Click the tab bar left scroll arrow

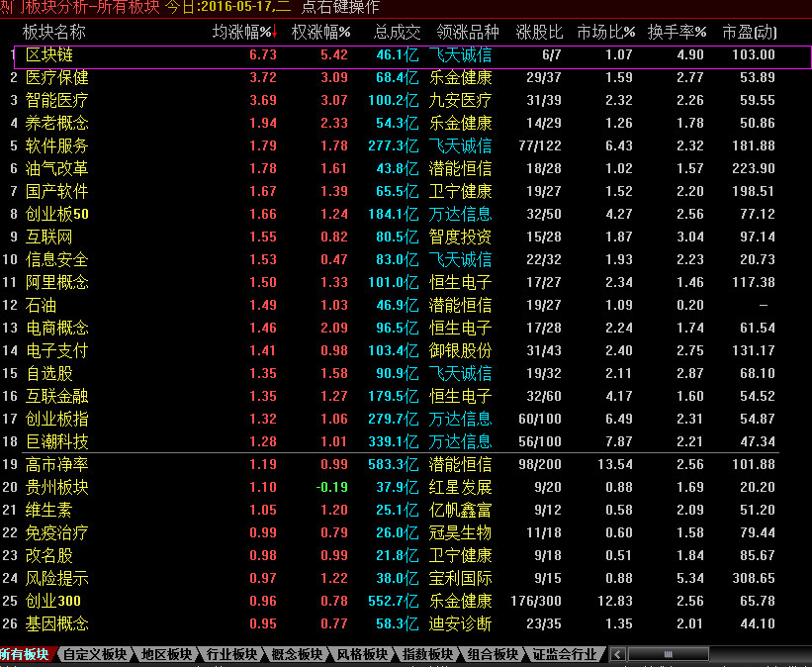coord(617,654)
